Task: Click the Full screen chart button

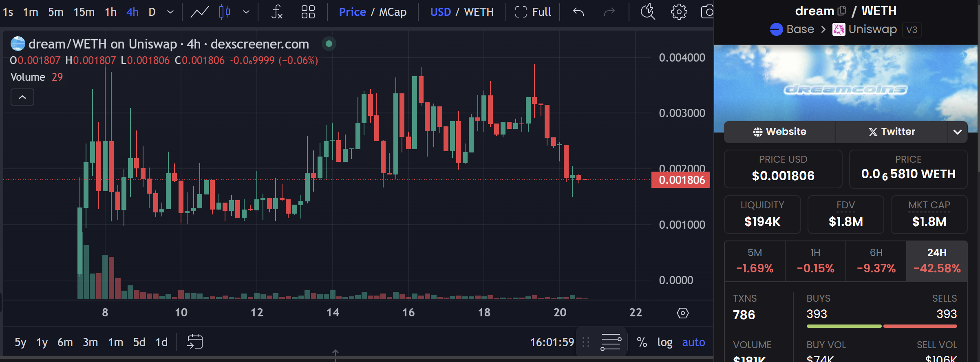Action: pyautogui.click(x=533, y=12)
